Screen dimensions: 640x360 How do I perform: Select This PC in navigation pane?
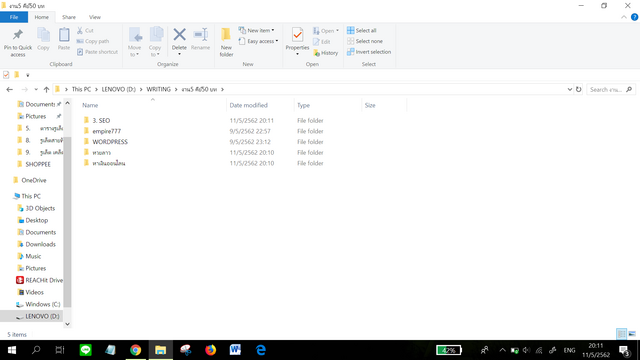(x=31, y=196)
